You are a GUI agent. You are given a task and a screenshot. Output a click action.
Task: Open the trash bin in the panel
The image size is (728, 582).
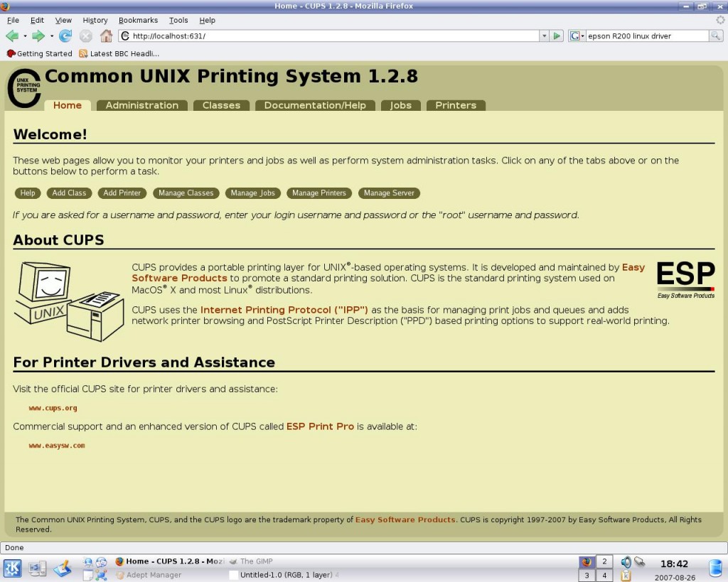click(715, 568)
